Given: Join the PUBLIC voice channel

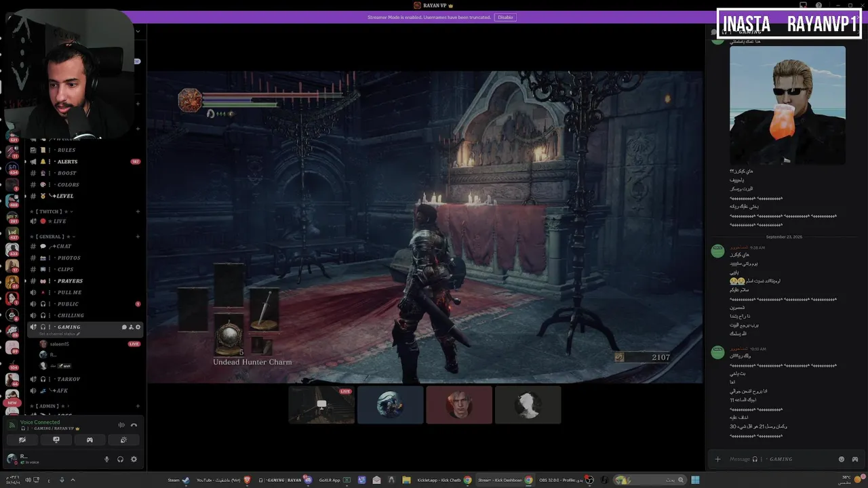Looking at the screenshot, I should (85, 304).
